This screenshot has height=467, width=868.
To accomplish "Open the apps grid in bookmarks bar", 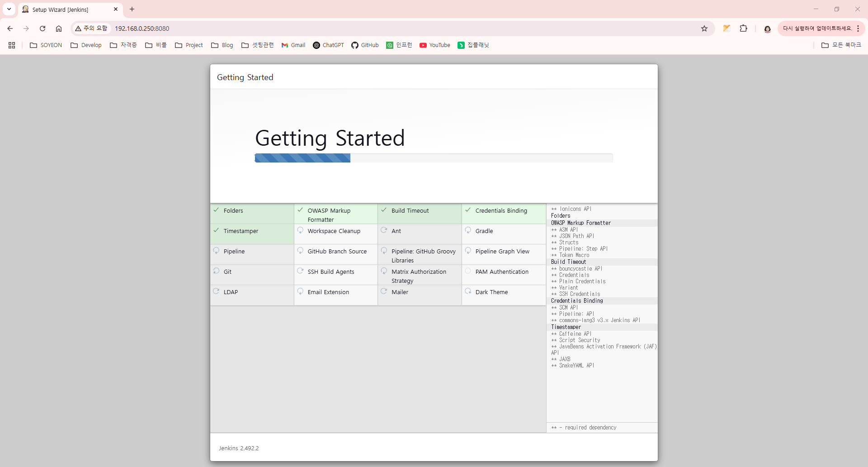I will 12,45.
